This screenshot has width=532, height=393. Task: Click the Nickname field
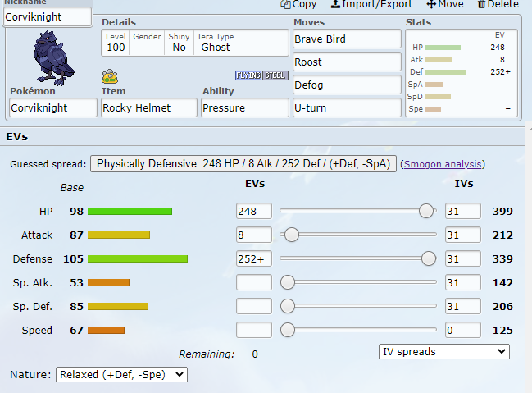(x=48, y=16)
